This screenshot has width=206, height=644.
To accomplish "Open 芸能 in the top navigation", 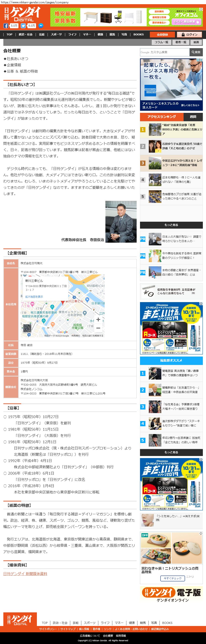I will (41, 35).
